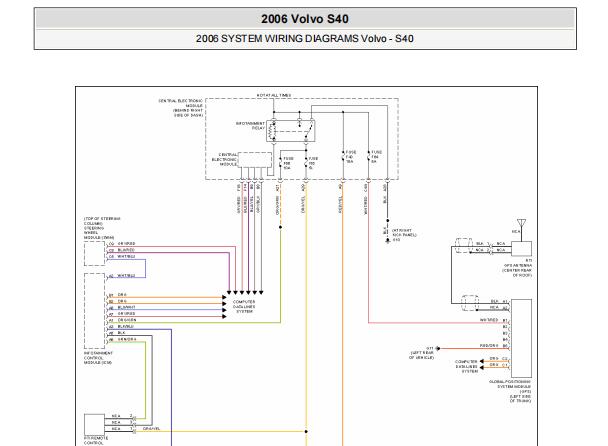The height and width of the screenshot is (446, 608).
Task: Click the ground symbol at the right kick panel
Action: 387,240
